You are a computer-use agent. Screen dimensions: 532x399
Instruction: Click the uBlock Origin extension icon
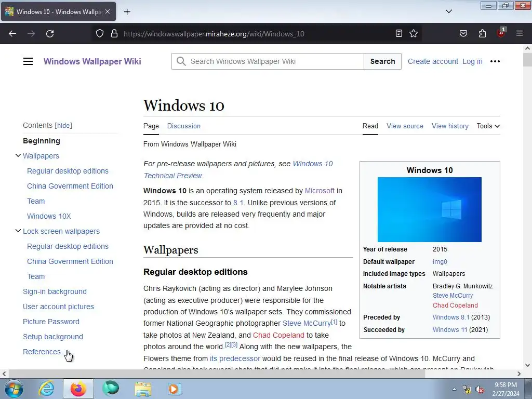pyautogui.click(x=501, y=33)
